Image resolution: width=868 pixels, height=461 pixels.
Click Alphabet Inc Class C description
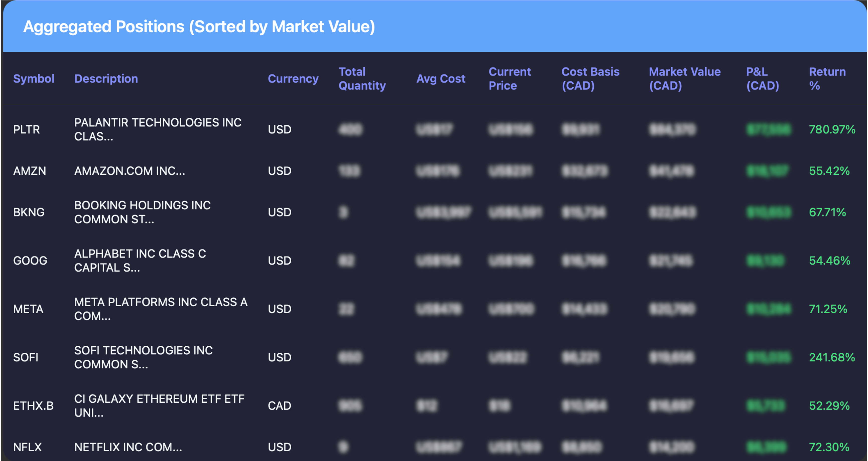[140, 260]
